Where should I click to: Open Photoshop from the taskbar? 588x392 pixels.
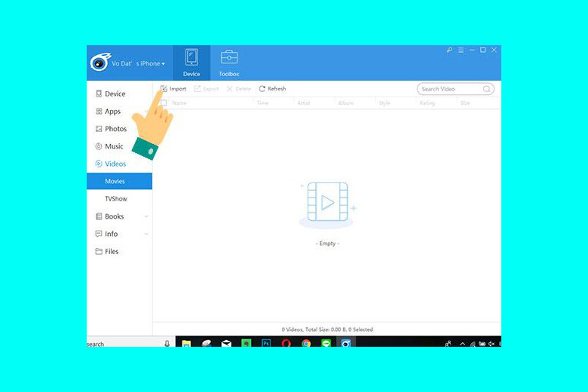tap(266, 343)
